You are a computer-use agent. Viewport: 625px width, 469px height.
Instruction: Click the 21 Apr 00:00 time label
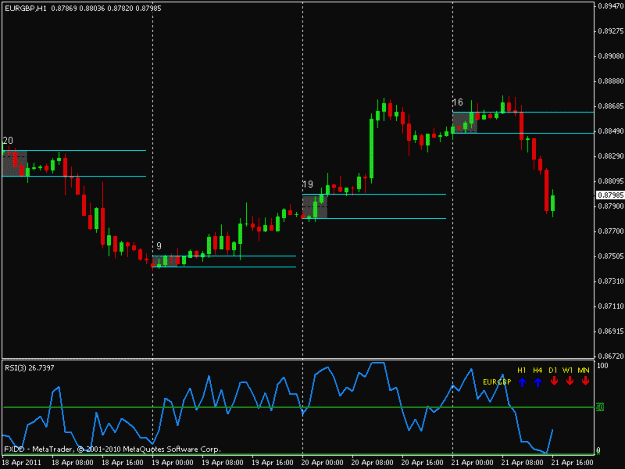pos(472,463)
